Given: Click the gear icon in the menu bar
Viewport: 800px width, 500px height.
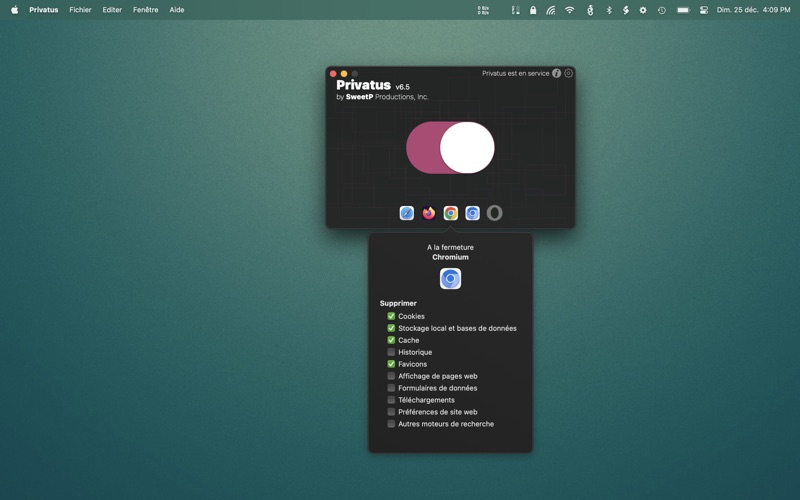Looking at the screenshot, I should 643,10.
